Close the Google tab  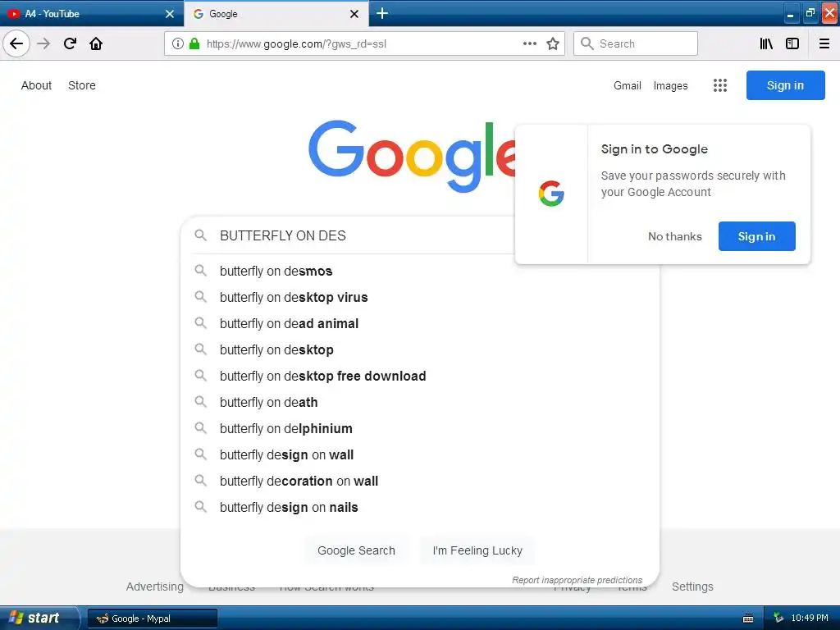pos(354,14)
